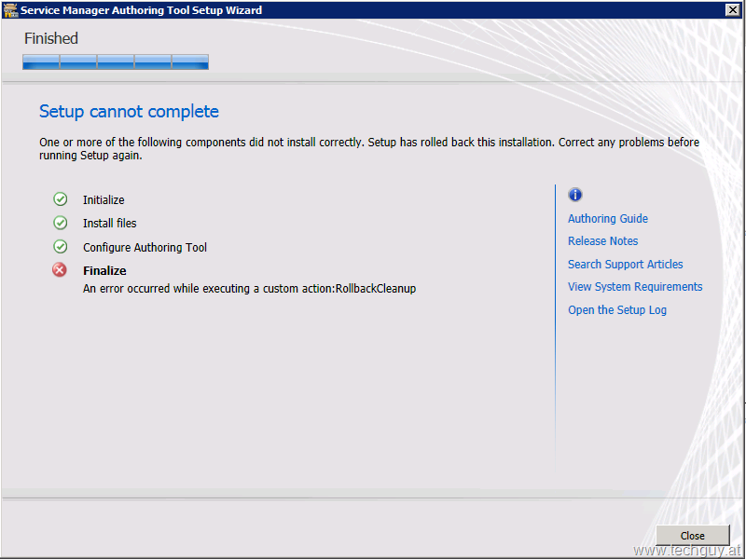Click the blue information icon
This screenshot has height=560, width=746.
click(x=575, y=195)
